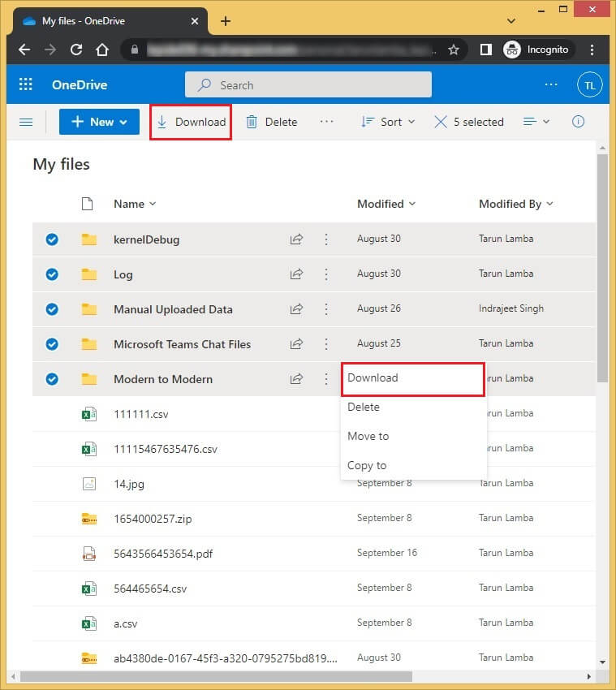Viewport: 616px width, 690px height.
Task: Uncheck Manual Uploaded Data folder
Action: [52, 309]
